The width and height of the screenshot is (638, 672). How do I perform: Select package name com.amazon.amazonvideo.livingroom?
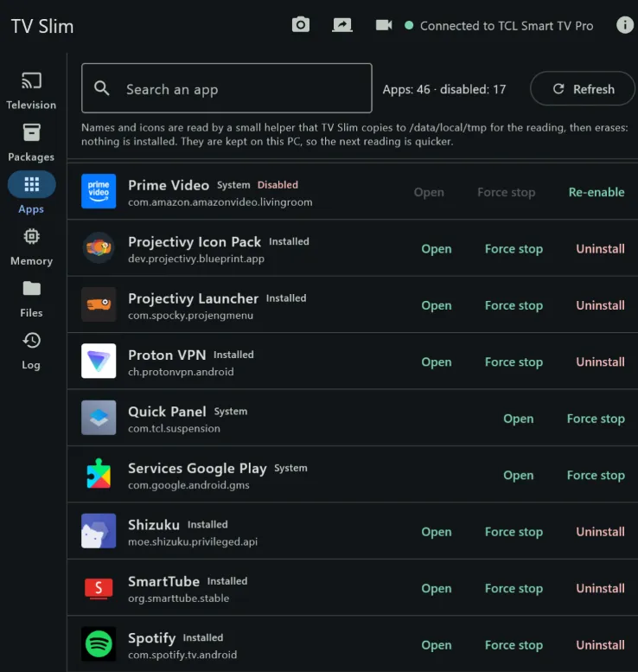[x=220, y=202]
